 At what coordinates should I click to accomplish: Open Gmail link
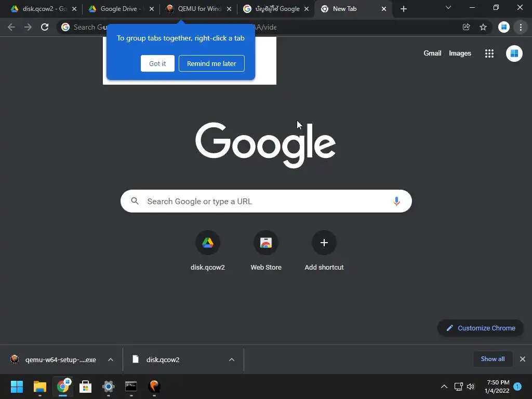tap(432, 54)
